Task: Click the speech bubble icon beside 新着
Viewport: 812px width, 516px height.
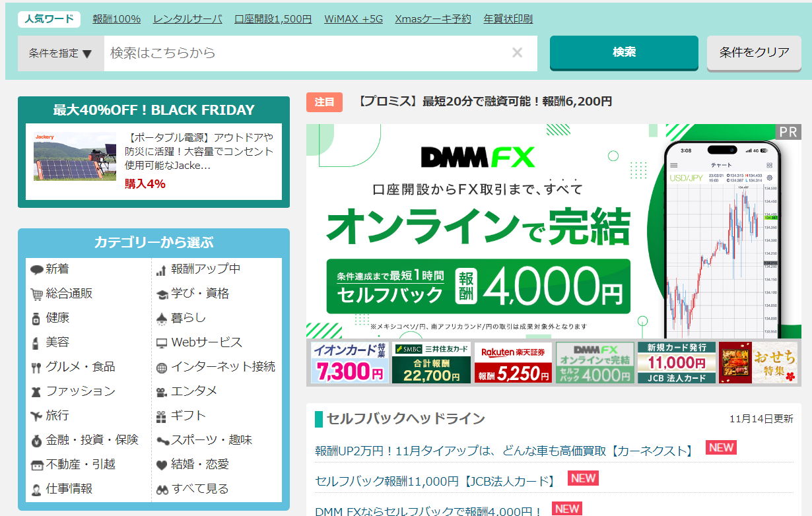Action: [36, 270]
